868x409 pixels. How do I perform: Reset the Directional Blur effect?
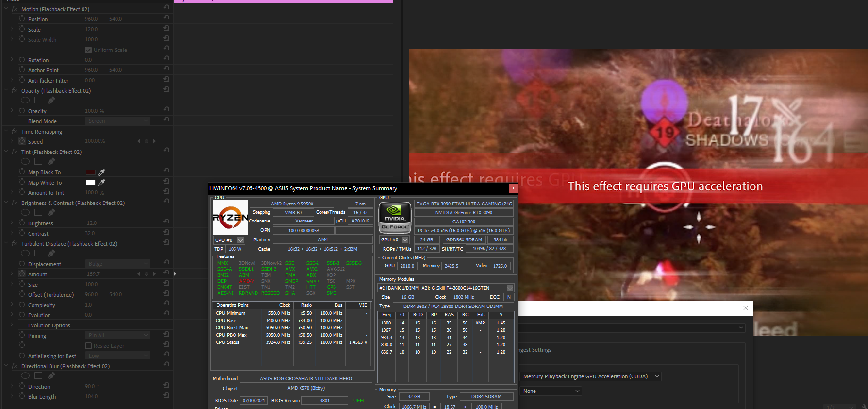click(166, 365)
